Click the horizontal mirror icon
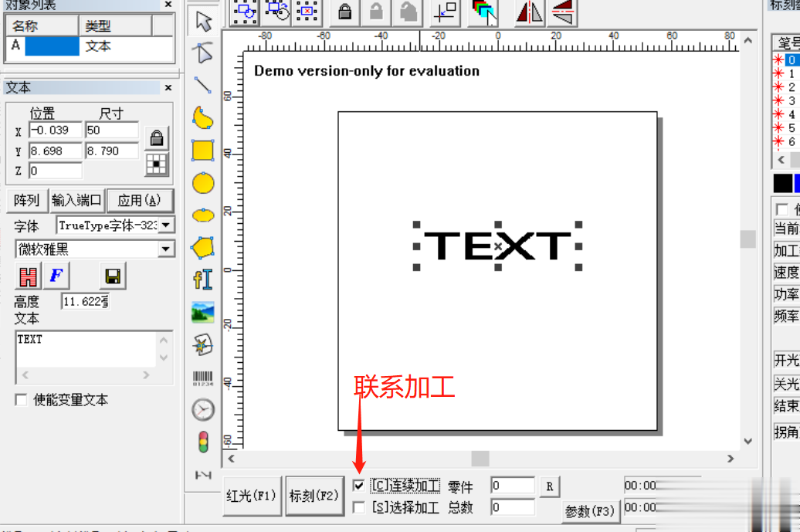The width and height of the screenshot is (800, 532). 529,12
